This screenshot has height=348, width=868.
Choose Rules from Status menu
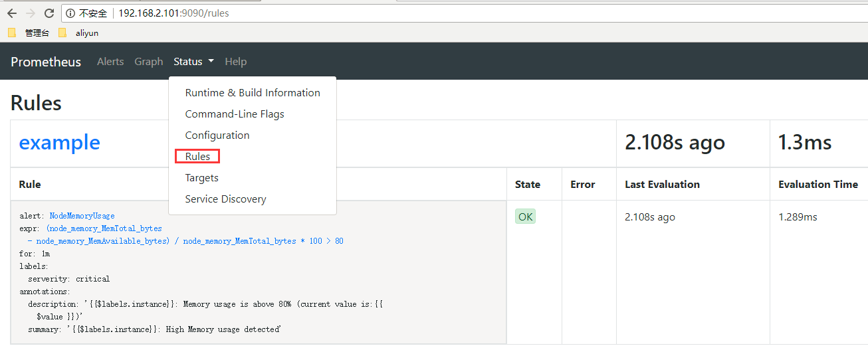[197, 157]
